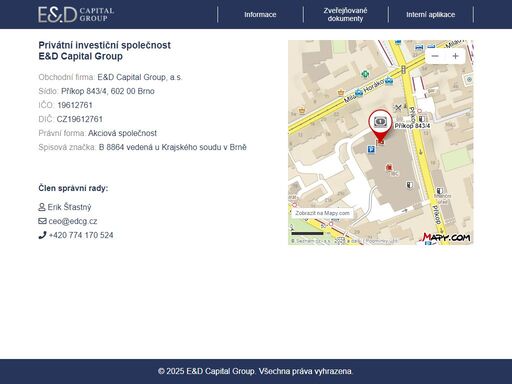Click the phone handset icon
The width and height of the screenshot is (512, 384).
(42, 235)
